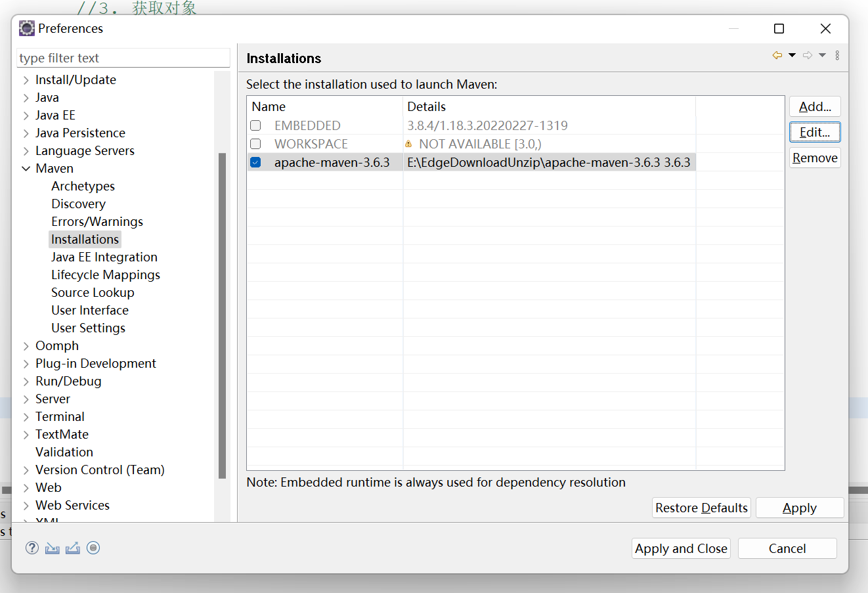The height and width of the screenshot is (593, 868).
Task: Click the type filter text field
Action: click(123, 58)
